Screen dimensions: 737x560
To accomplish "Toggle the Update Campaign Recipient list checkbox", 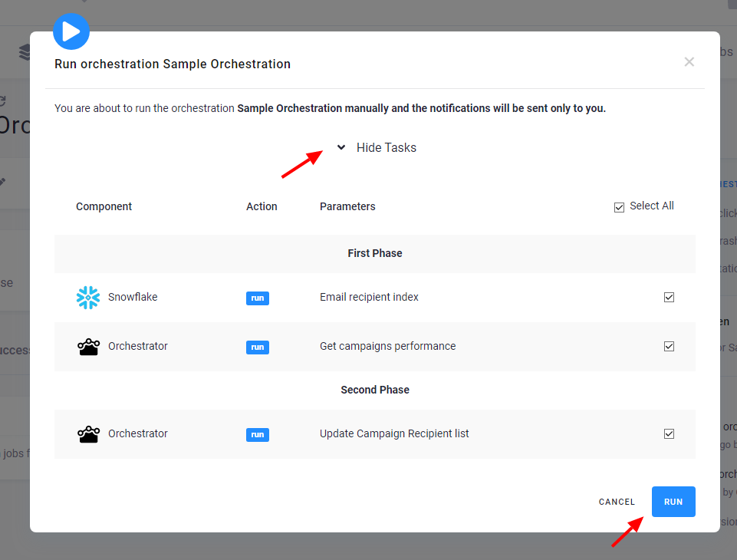I will pyautogui.click(x=669, y=433).
